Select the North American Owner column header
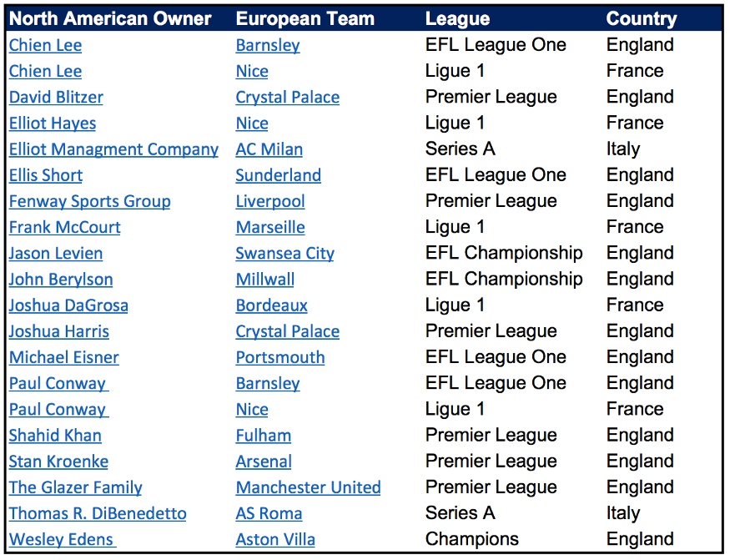Screen dimensions: 730x560 (110, 18)
